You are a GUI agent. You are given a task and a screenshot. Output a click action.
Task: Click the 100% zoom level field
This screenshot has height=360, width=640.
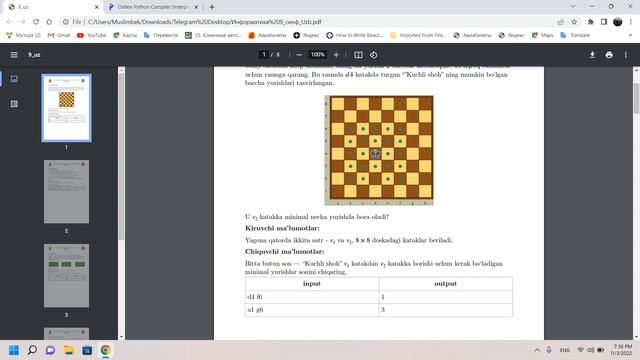[317, 54]
